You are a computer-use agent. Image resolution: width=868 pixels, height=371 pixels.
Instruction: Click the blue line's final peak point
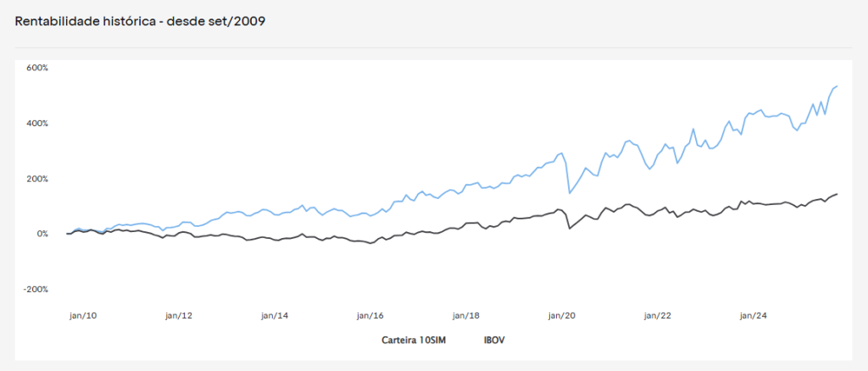point(837,86)
